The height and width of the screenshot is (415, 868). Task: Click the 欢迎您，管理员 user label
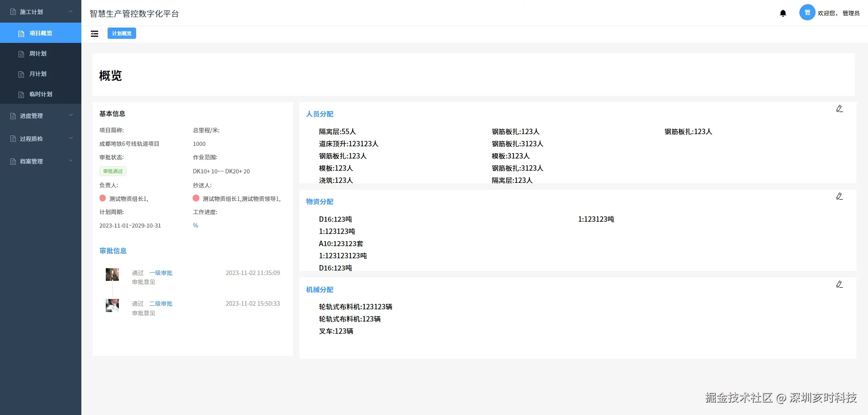pyautogui.click(x=839, y=13)
